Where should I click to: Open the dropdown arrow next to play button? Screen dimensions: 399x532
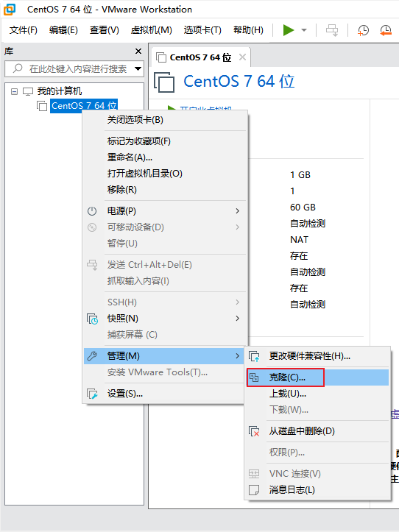click(x=304, y=30)
